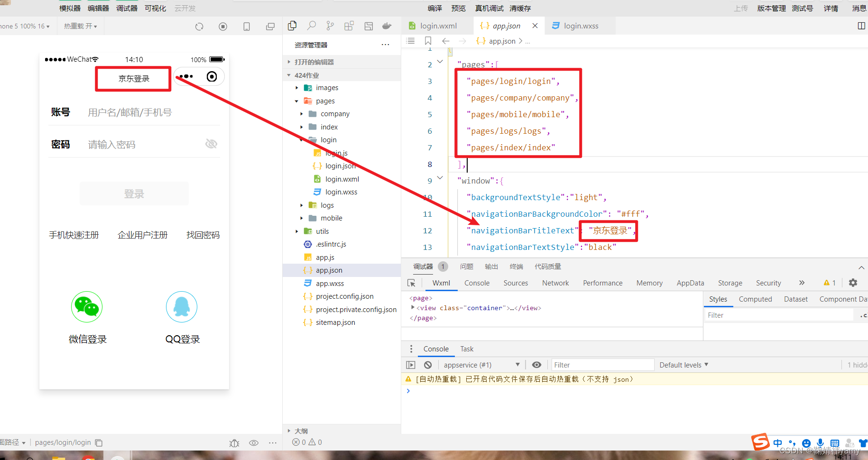Click the split editor icon

(x=861, y=26)
